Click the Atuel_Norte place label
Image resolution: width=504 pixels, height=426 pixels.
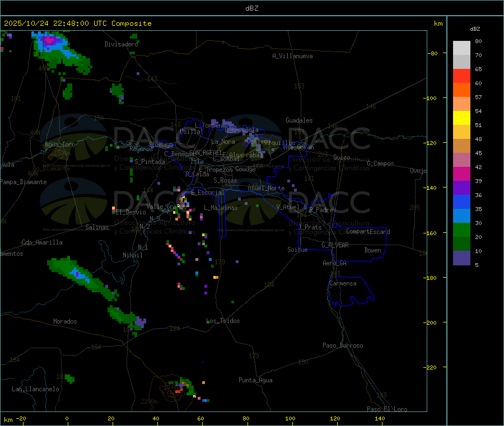click(266, 188)
